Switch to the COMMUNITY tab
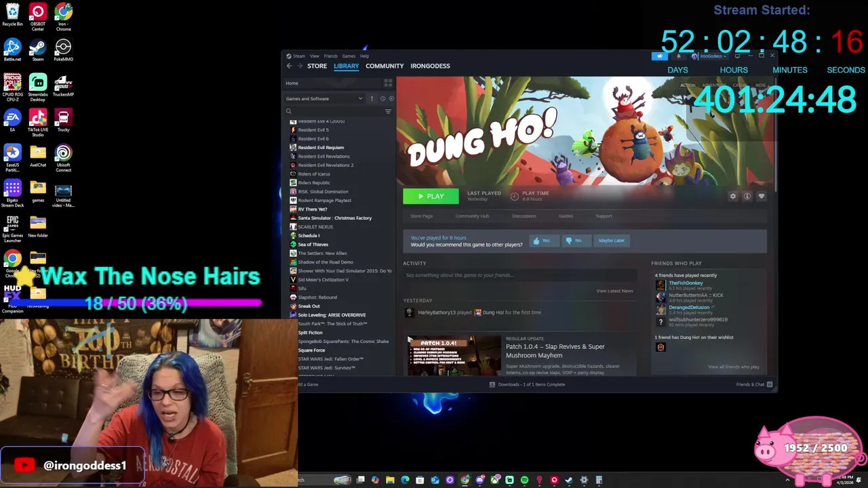868x488 pixels. coord(384,66)
